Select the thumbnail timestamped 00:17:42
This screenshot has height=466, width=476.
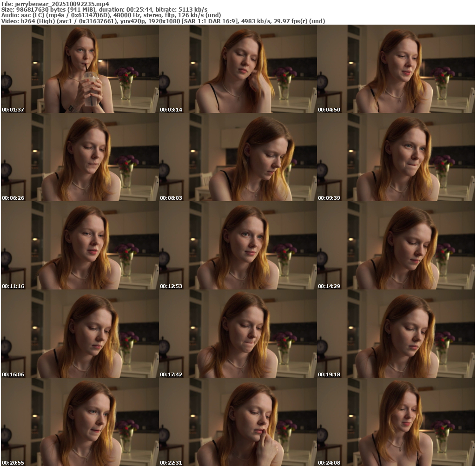pos(238,334)
